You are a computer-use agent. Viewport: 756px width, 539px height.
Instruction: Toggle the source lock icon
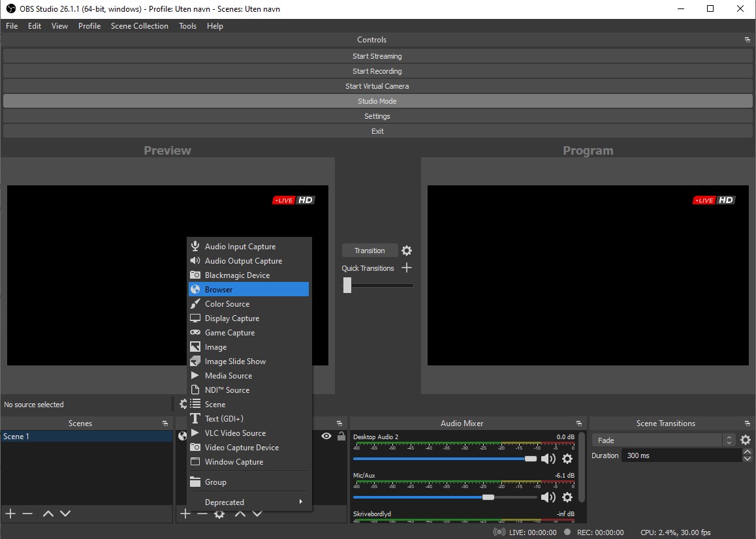[x=341, y=437]
